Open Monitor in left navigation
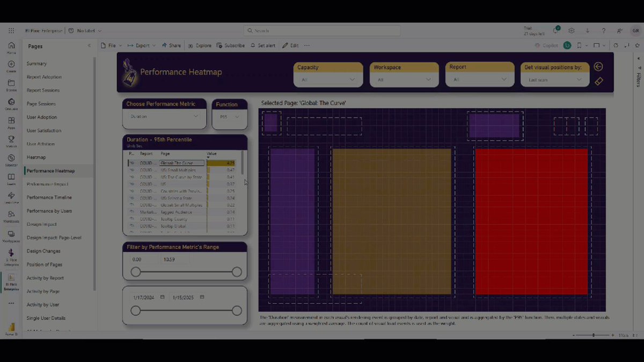 11,160
